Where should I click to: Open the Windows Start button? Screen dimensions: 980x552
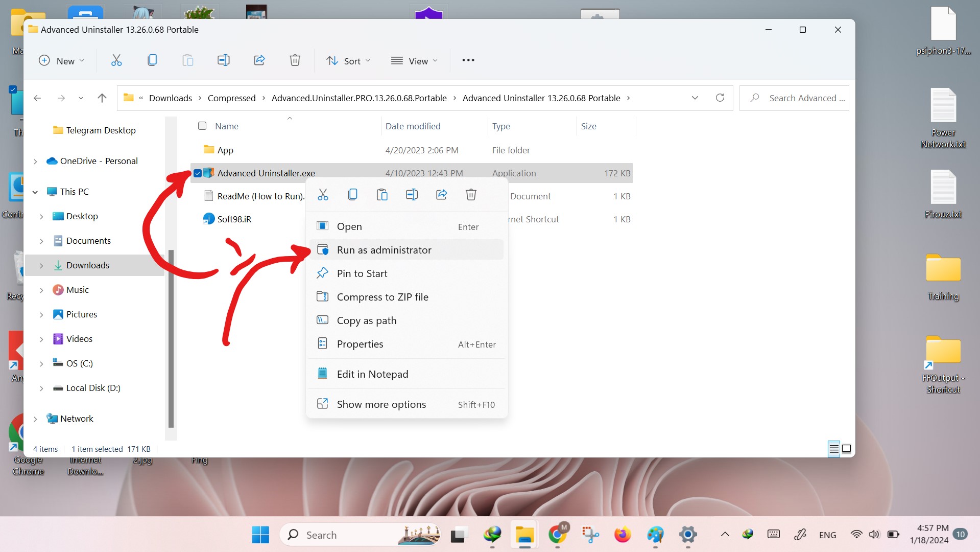260,535
